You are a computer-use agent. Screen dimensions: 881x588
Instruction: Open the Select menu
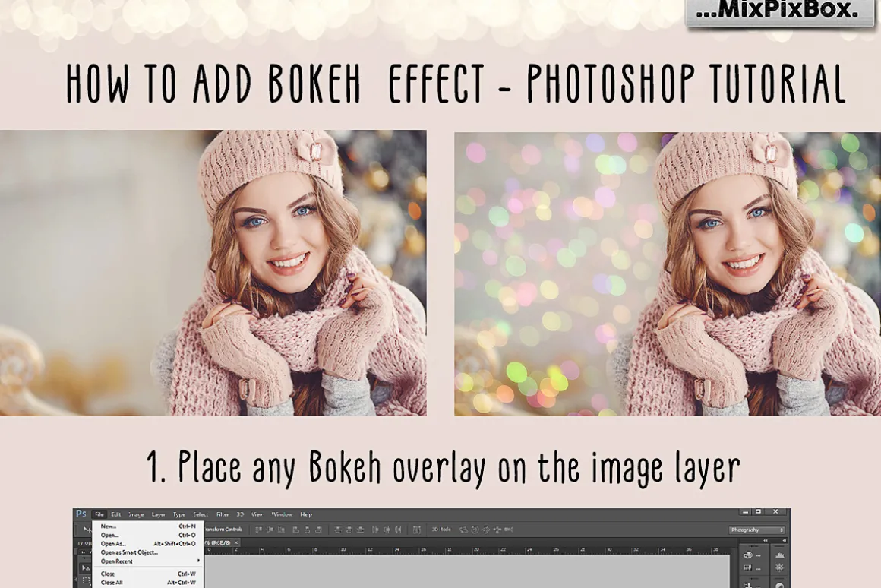click(x=201, y=514)
